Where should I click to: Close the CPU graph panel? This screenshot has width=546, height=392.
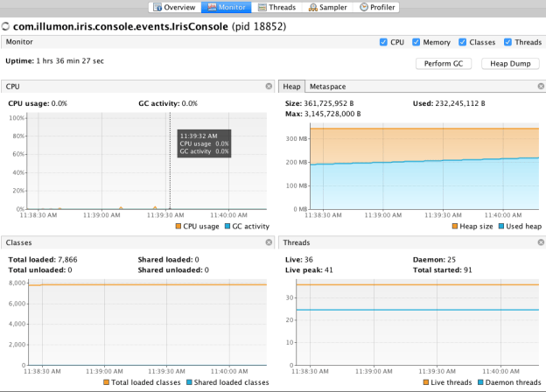click(x=269, y=87)
